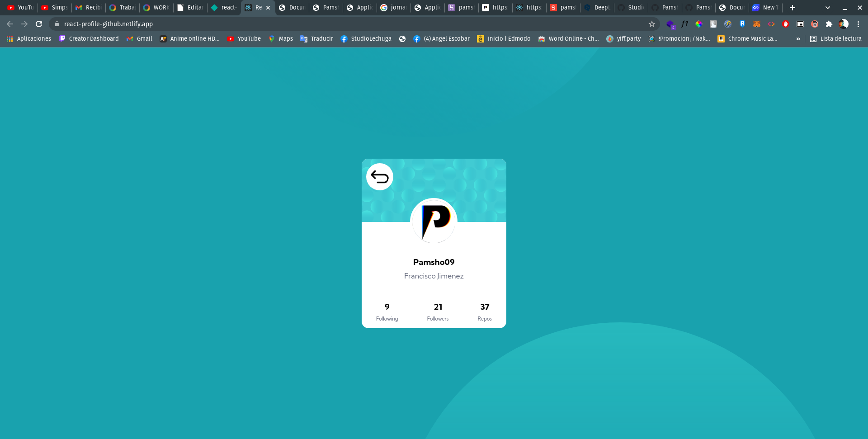
Task: Expand hidden bookmarks with the » chevron
Action: (x=798, y=39)
